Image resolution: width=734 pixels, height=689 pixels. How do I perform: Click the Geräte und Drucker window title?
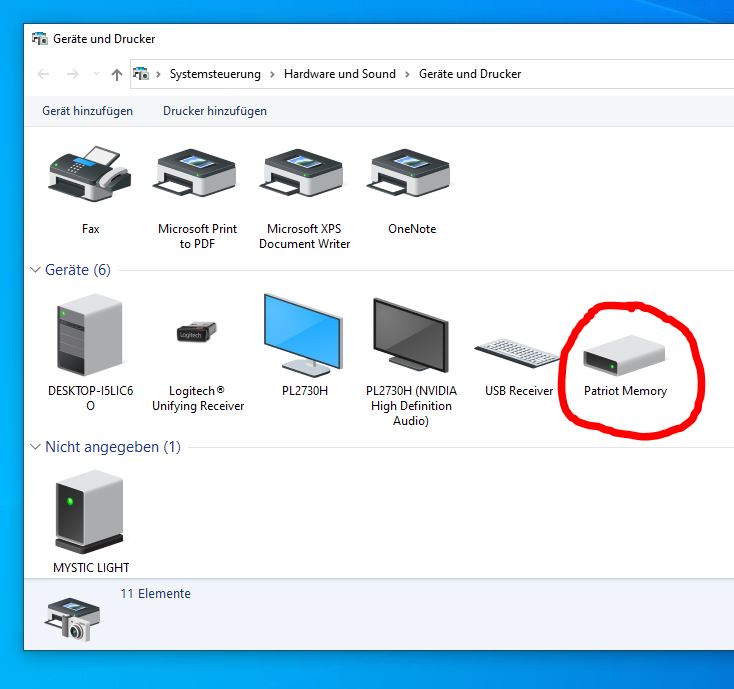[104, 39]
